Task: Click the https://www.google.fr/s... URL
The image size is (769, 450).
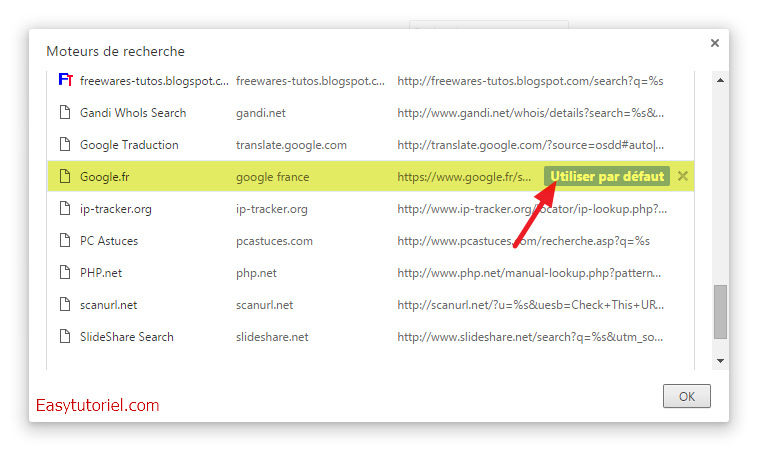Action: (464, 177)
